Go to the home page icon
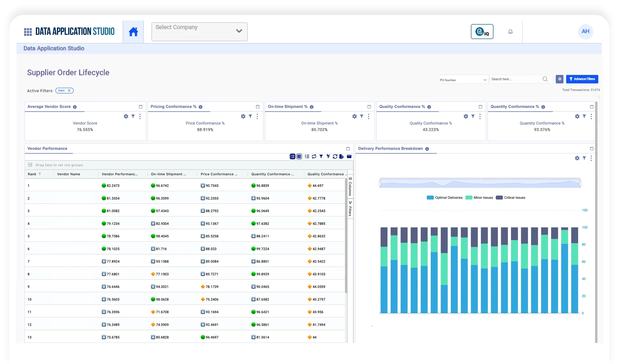The image size is (619, 364). 133,32
